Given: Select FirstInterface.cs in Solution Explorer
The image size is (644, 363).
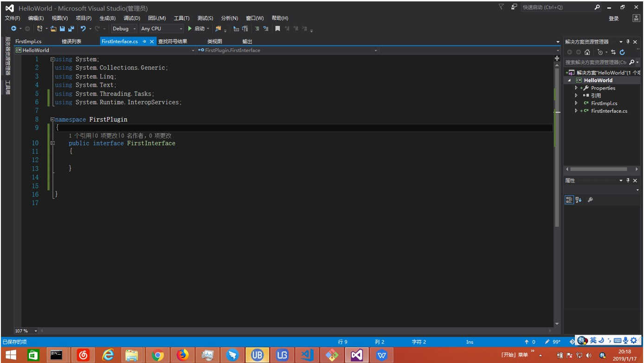Looking at the screenshot, I should coord(609,111).
